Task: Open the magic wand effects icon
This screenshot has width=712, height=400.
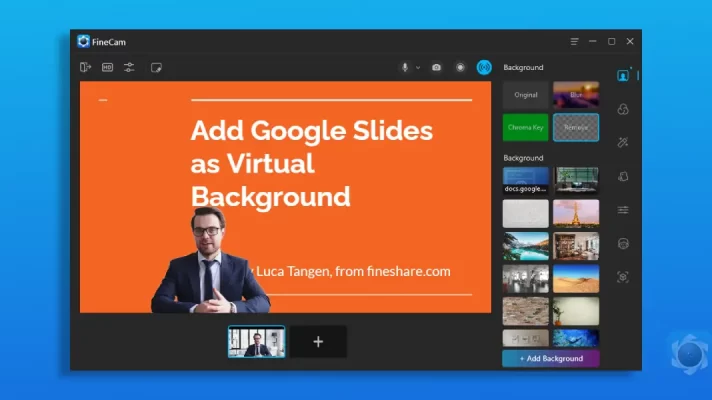Action: coord(623,143)
